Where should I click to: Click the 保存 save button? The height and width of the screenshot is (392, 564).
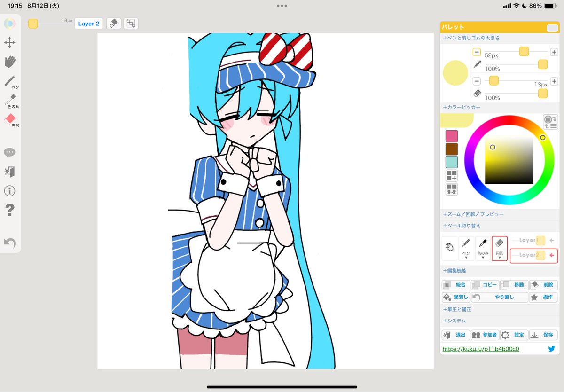coord(543,335)
